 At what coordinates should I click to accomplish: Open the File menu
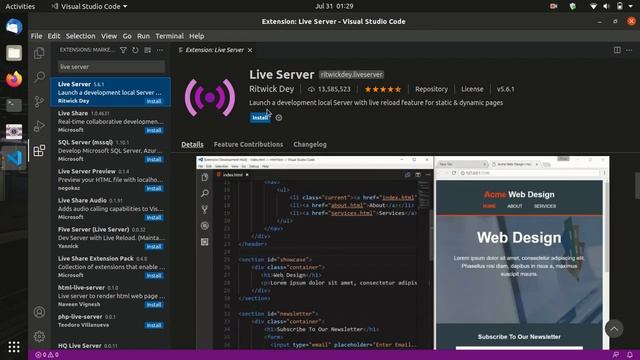[x=36, y=36]
